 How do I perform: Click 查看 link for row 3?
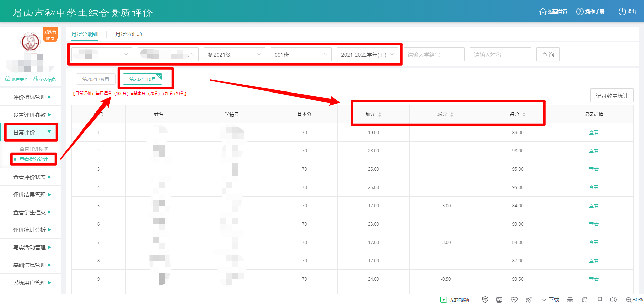coord(593,169)
